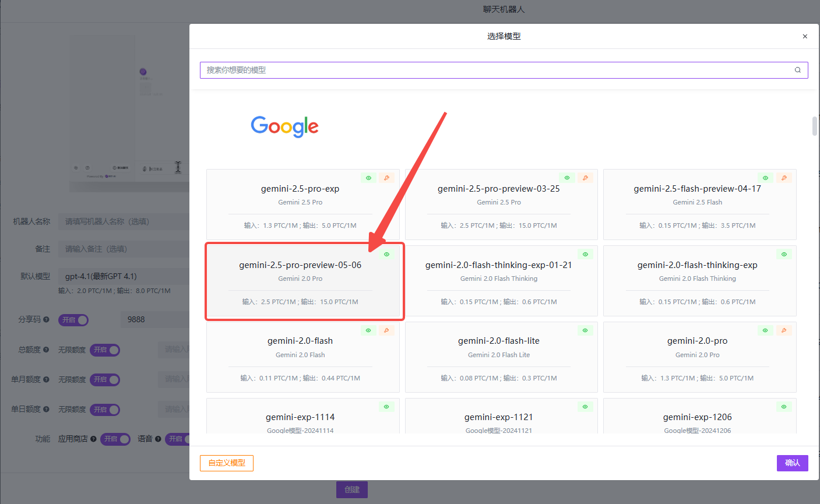Click the model list vertical scrollbar
The image size is (820, 504).
[815, 126]
